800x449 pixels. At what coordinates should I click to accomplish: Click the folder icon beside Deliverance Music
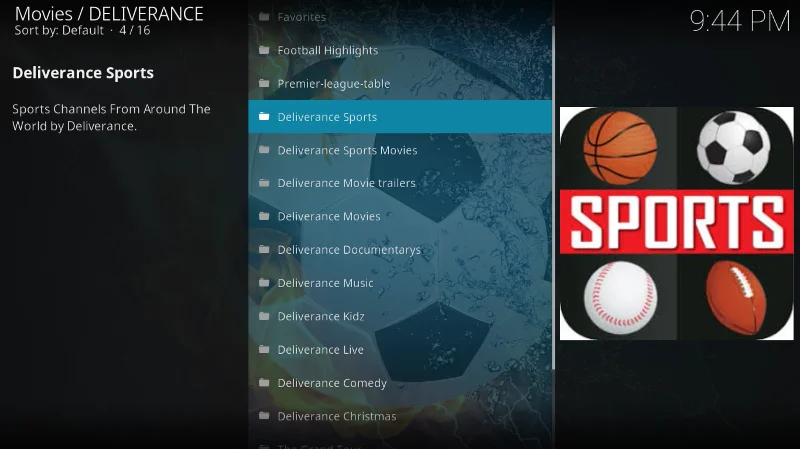tap(264, 283)
